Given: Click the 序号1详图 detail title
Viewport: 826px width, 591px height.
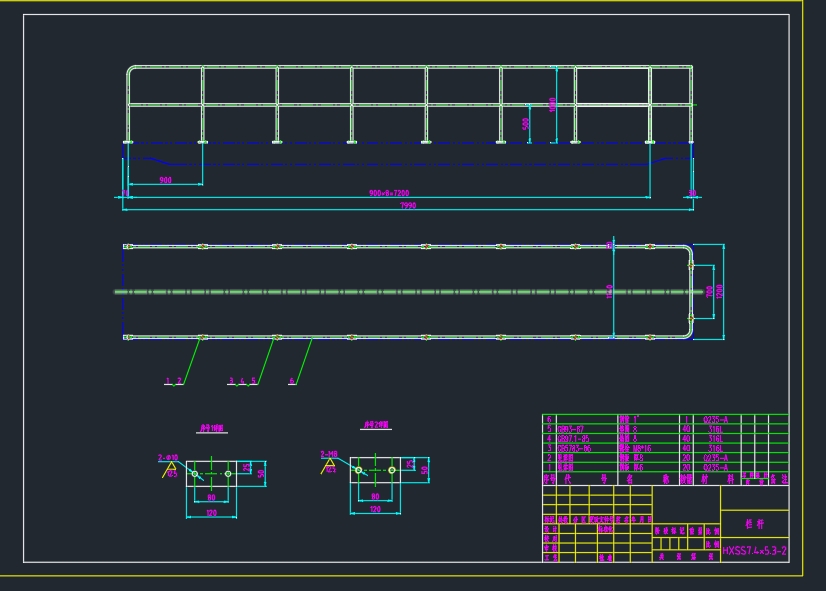Looking at the screenshot, I should tap(212, 428).
